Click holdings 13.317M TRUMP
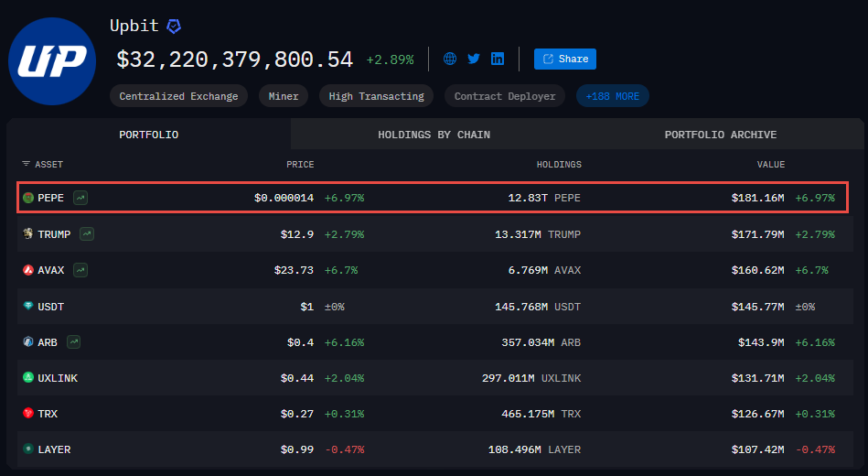This screenshot has height=476, width=868. (538, 234)
